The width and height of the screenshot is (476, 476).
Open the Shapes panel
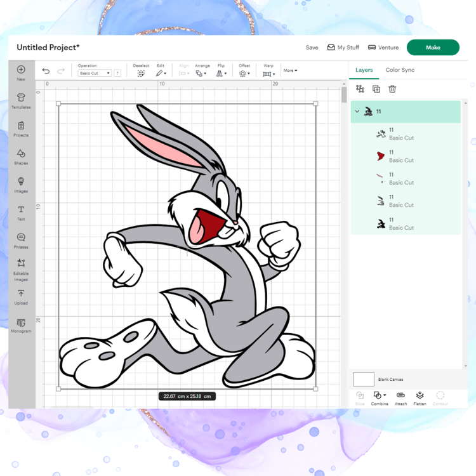pyautogui.click(x=21, y=157)
